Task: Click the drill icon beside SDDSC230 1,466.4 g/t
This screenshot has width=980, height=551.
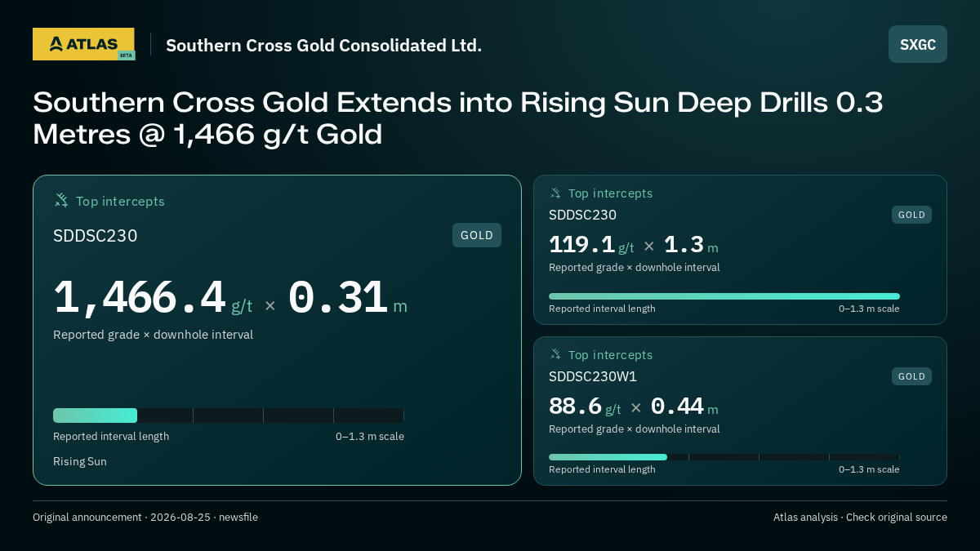Action: [x=61, y=201]
